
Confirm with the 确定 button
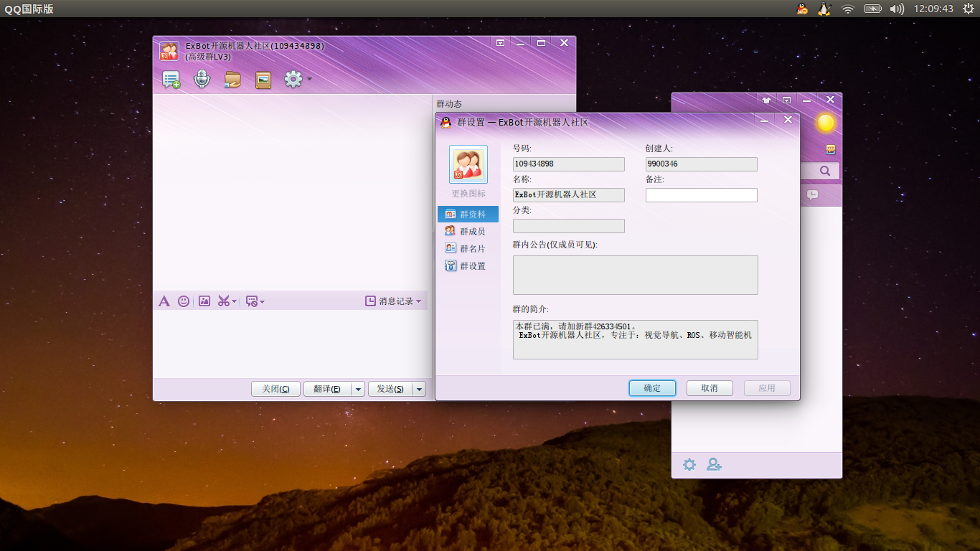coord(652,388)
